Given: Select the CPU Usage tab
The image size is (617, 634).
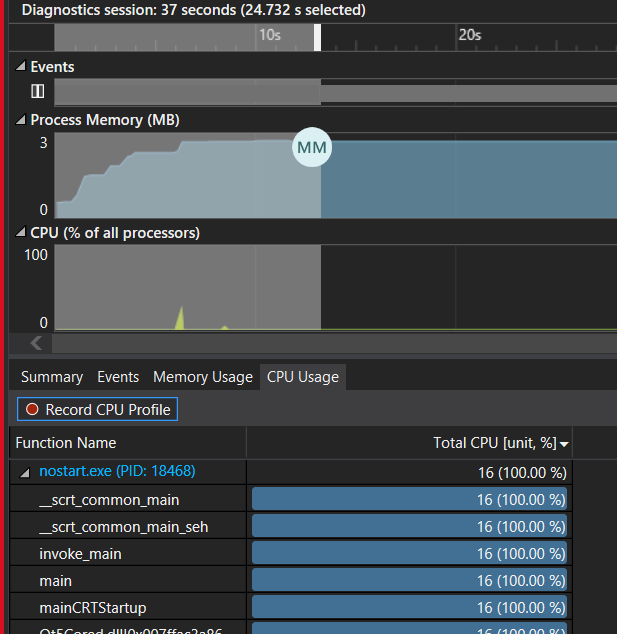Looking at the screenshot, I should tap(302, 377).
